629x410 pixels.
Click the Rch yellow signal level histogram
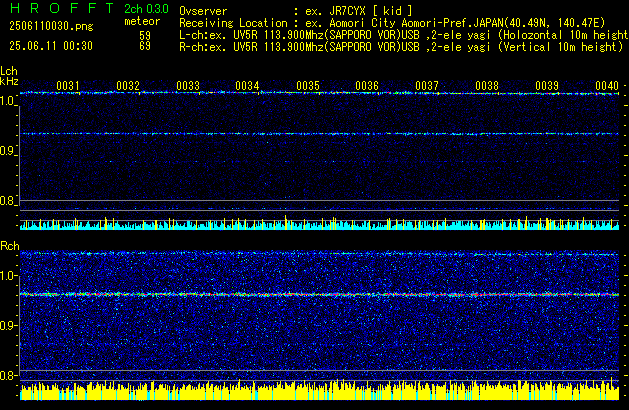click(x=319, y=389)
